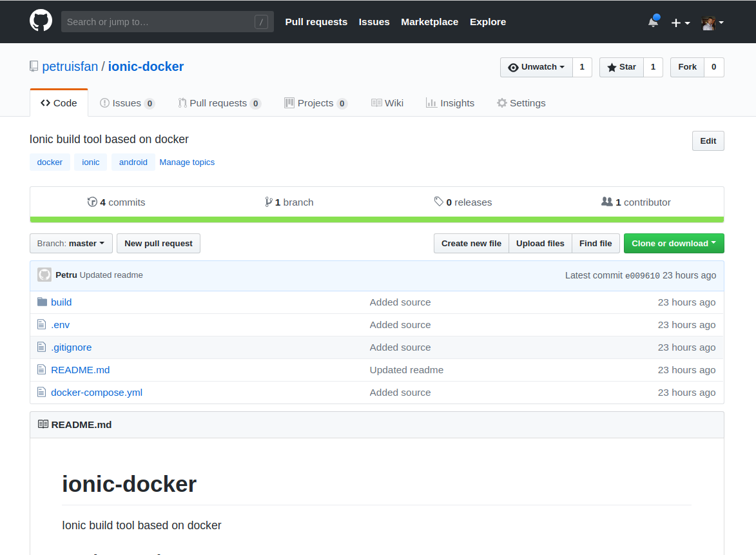The height and width of the screenshot is (555, 756).
Task: Click the book icon in README.md header
Action: tap(43, 424)
